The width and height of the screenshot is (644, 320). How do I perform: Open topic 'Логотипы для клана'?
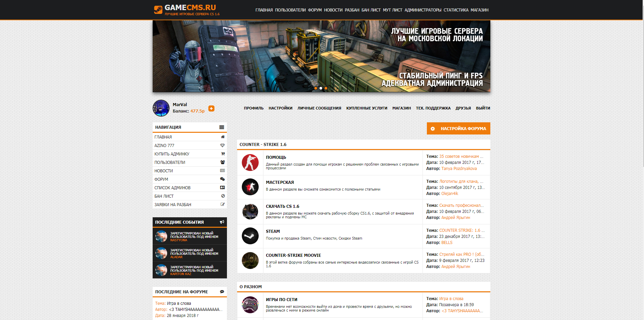pyautogui.click(x=461, y=181)
